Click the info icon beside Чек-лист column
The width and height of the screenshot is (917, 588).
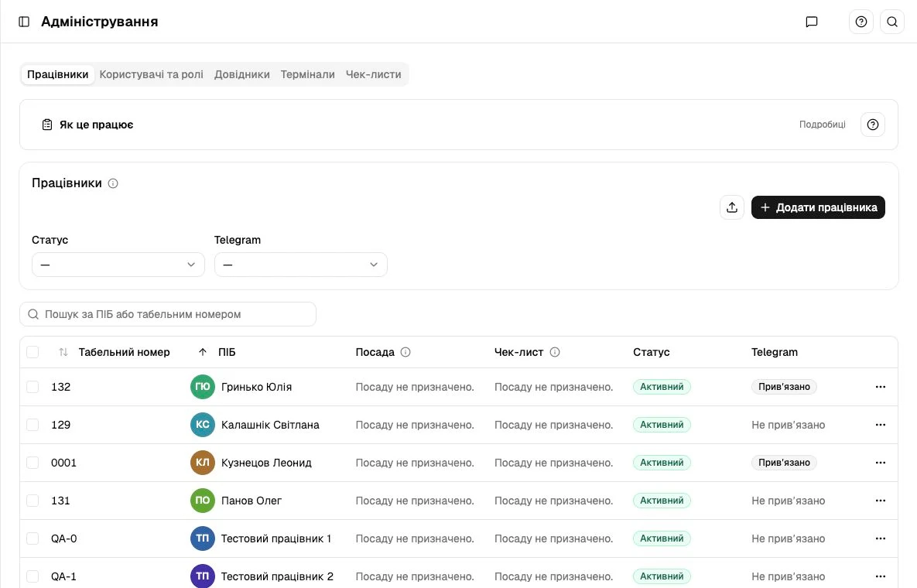[x=555, y=352]
